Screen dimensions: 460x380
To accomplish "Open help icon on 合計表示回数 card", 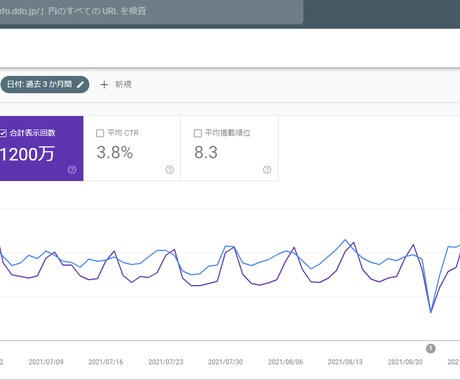I will (x=72, y=170).
